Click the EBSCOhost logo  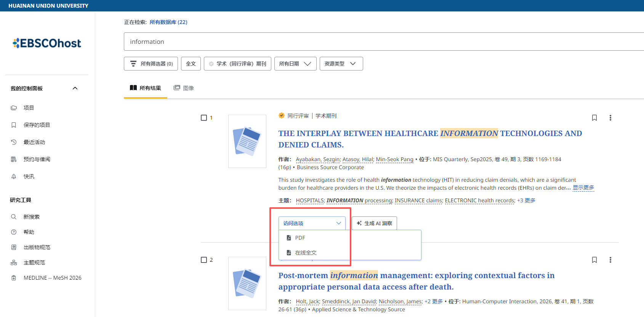[47, 43]
